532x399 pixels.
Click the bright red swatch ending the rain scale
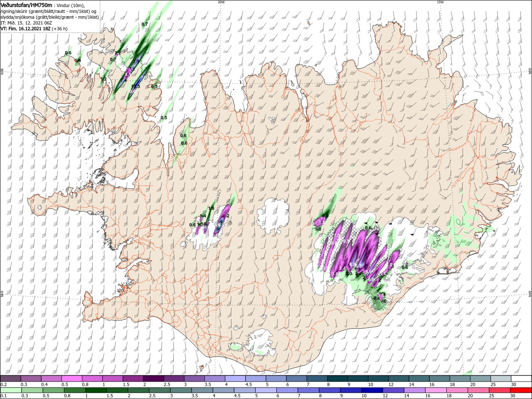coord(521,390)
